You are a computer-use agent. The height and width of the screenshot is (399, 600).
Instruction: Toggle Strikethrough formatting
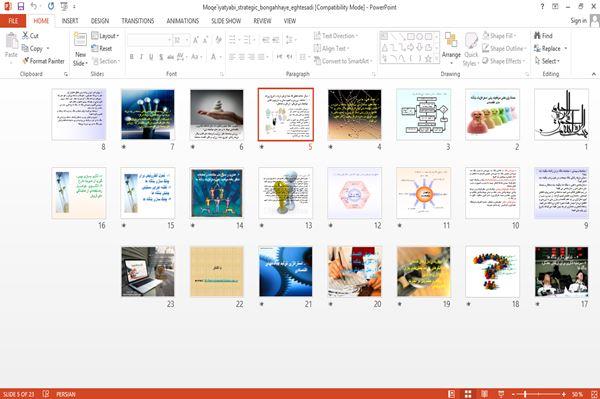click(170, 57)
